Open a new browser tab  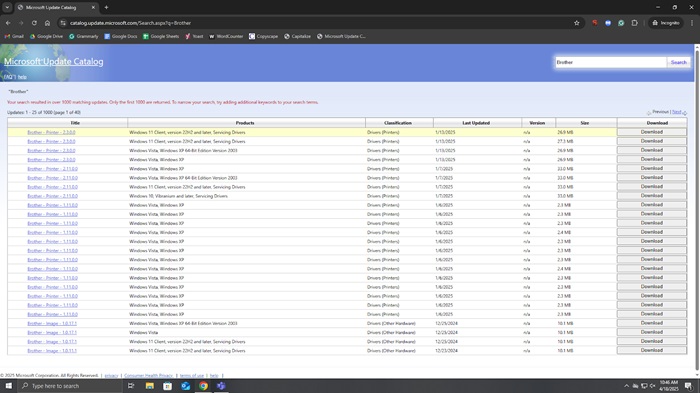point(106,7)
